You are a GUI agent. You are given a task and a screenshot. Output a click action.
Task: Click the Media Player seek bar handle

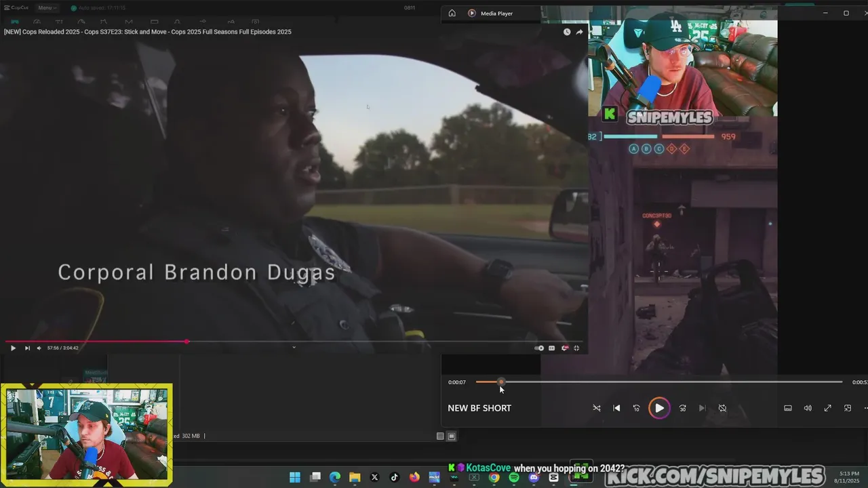(x=501, y=382)
